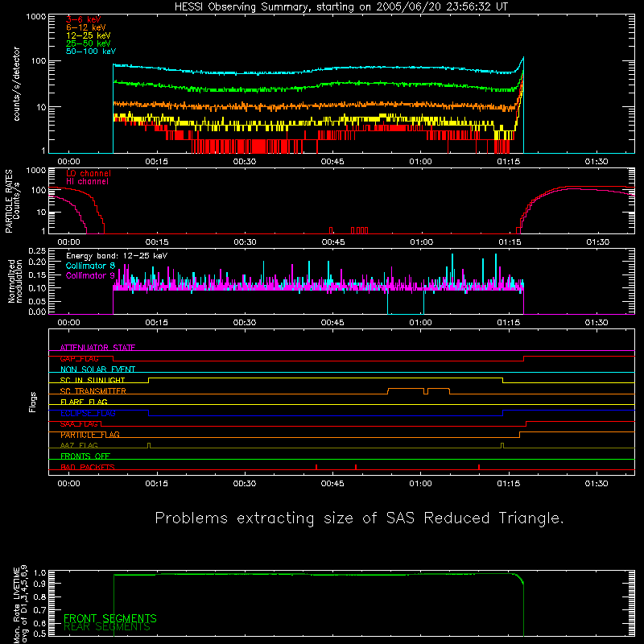The image size is (644, 644).
Task: Click 00:30 time label under count-rate plot
Action: (x=245, y=162)
